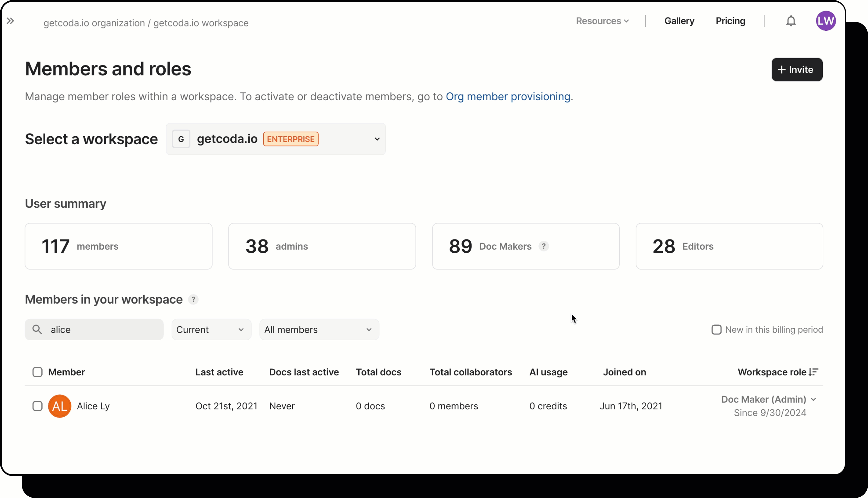Check the select-all Member header checkbox
The height and width of the screenshot is (498, 868).
pyautogui.click(x=37, y=372)
